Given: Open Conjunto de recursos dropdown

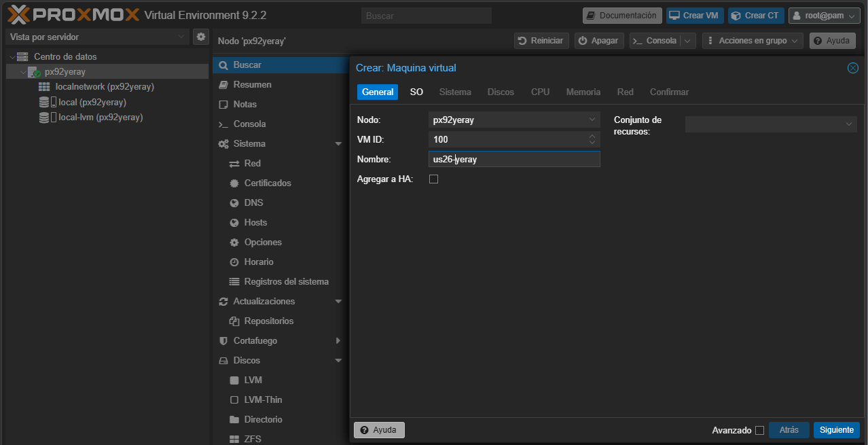Looking at the screenshot, I should pyautogui.click(x=771, y=124).
